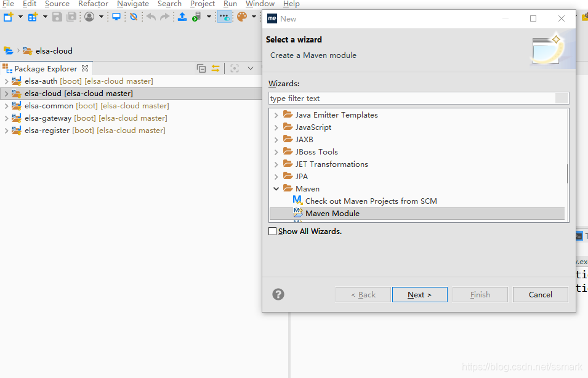This screenshot has height=378, width=588.
Task: Click the run on server toolbar icon
Action: [197, 17]
